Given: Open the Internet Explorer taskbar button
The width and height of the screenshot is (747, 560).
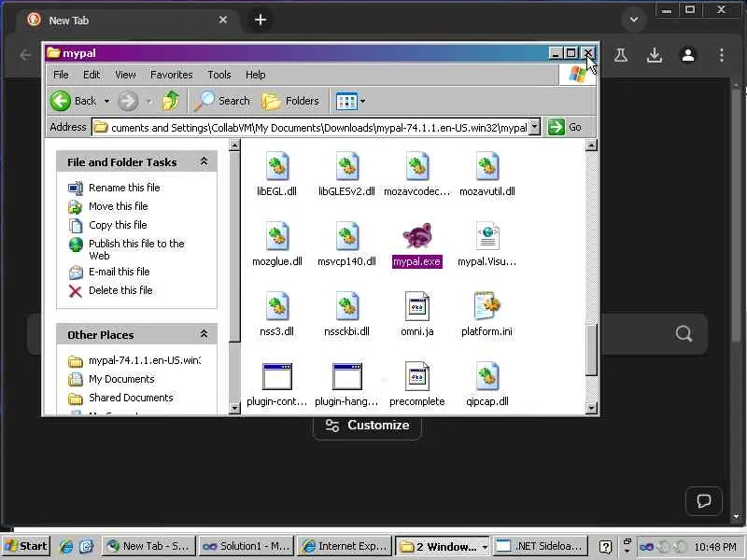Looking at the screenshot, I should coord(344,546).
